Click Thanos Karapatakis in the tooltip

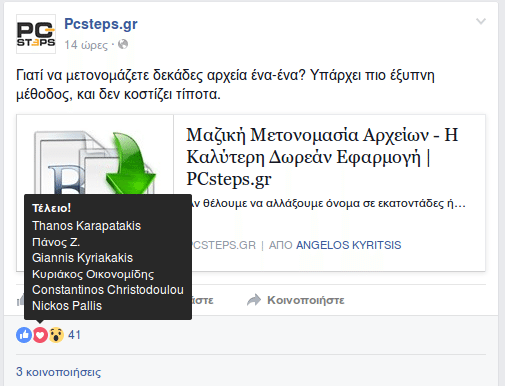tap(86, 226)
